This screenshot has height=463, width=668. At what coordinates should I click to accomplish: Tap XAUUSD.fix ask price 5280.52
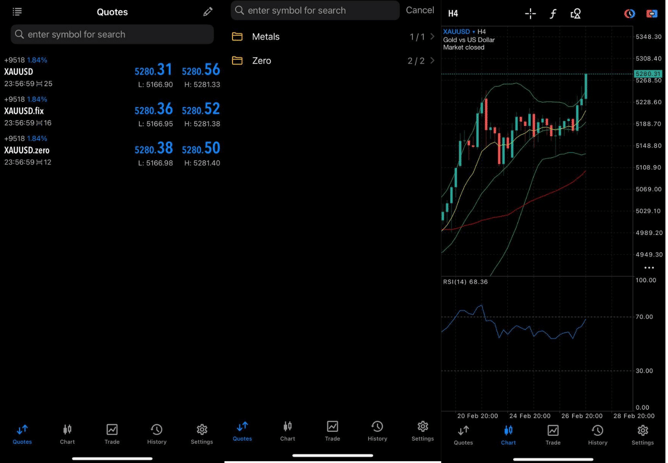click(201, 109)
